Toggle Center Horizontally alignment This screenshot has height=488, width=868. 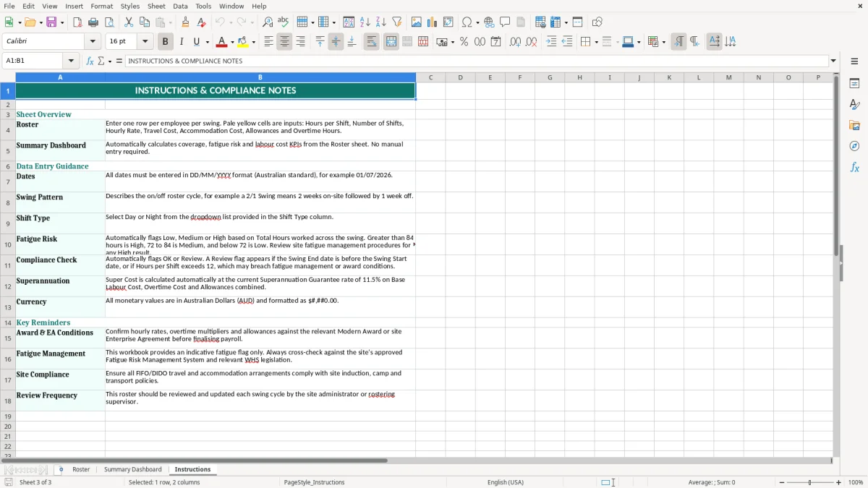coord(284,42)
